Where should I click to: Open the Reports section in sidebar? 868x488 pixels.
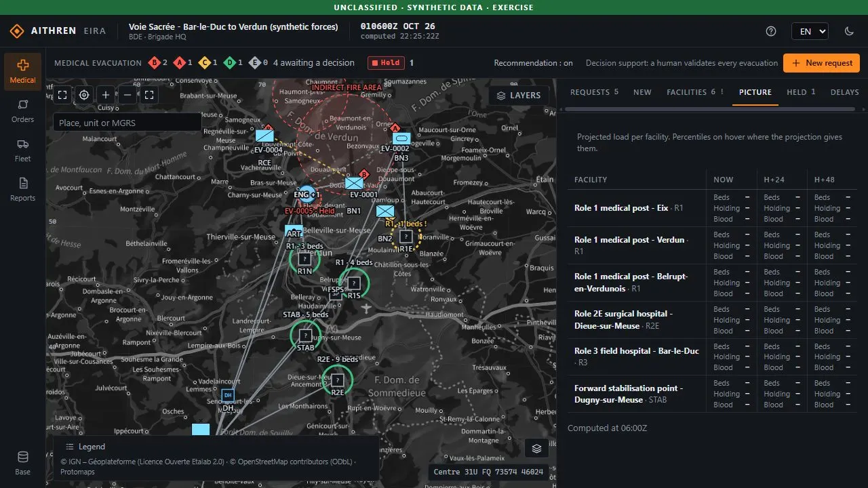click(x=22, y=190)
